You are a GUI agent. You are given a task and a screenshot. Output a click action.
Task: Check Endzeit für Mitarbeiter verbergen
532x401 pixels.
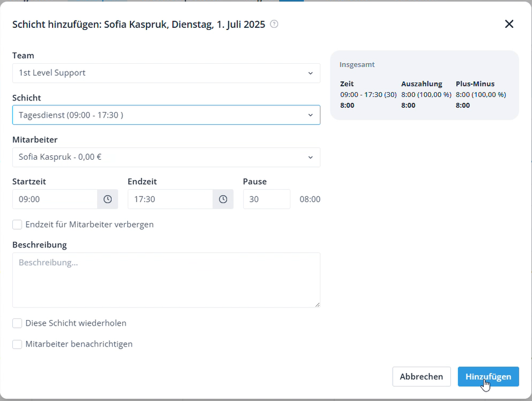tap(17, 225)
